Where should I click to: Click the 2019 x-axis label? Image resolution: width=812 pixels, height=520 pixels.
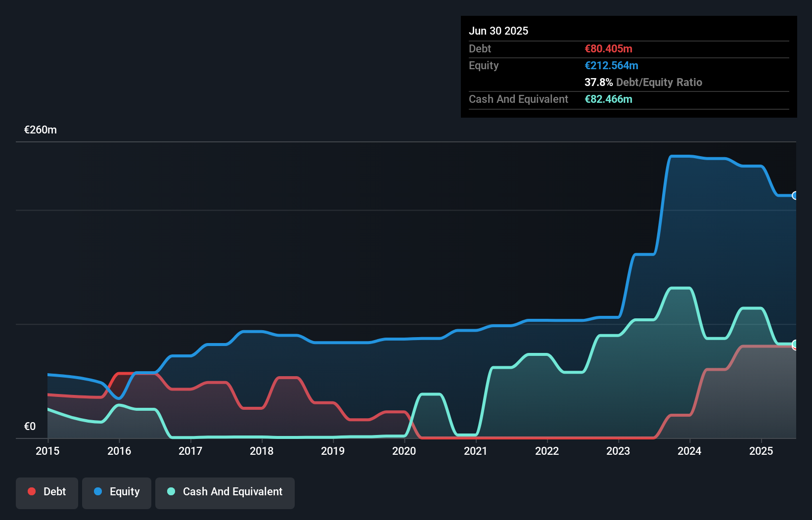coord(333,451)
